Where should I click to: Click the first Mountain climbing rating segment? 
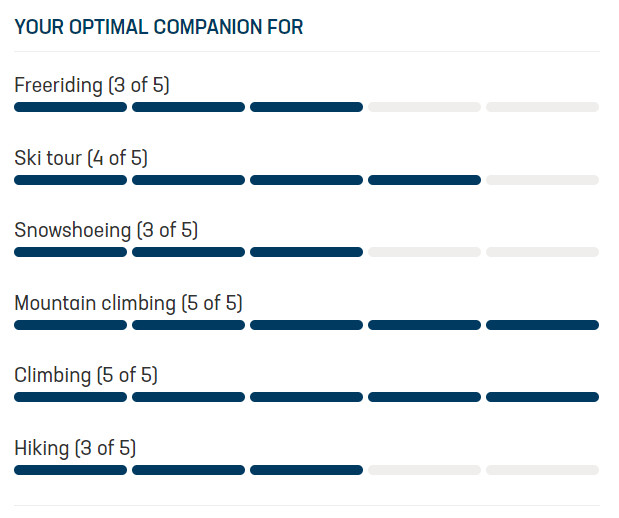coord(71,325)
